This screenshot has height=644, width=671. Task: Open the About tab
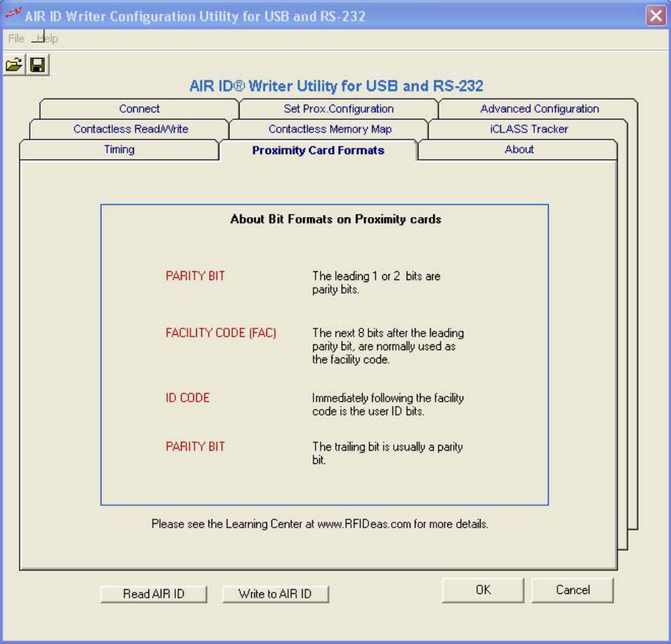(519, 149)
